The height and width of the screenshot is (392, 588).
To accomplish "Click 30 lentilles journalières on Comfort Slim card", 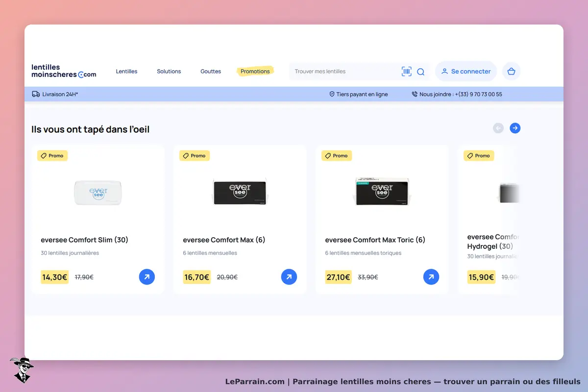I will pyautogui.click(x=70, y=253).
